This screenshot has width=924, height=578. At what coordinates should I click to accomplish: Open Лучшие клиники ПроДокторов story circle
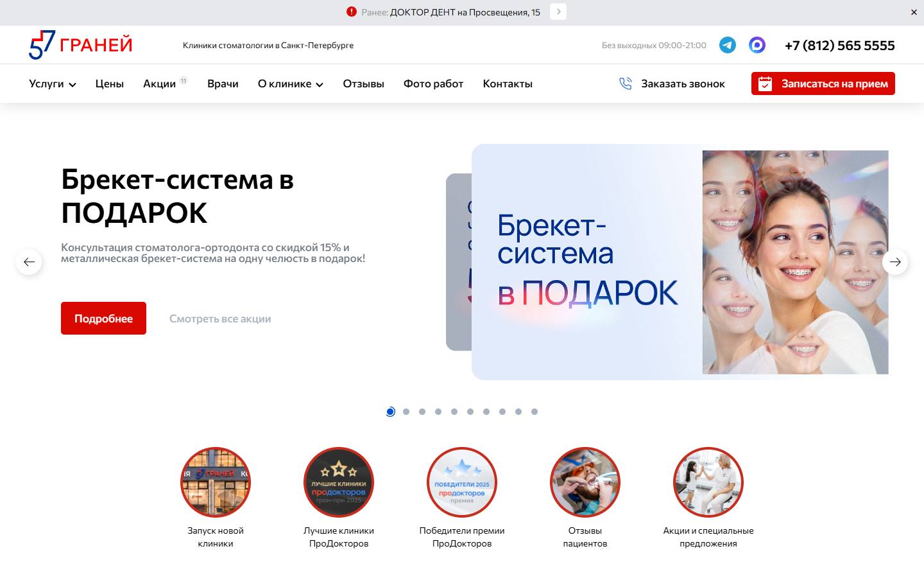339,482
